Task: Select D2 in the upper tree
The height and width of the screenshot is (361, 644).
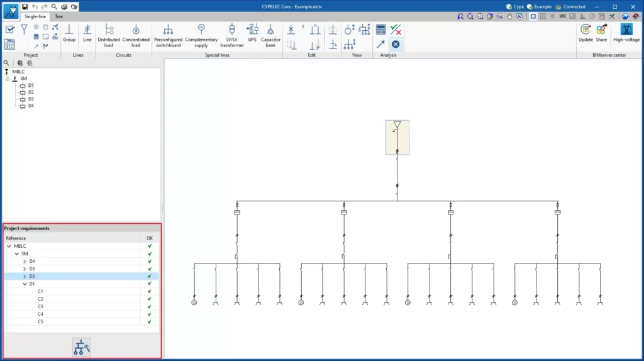Action: [31, 92]
